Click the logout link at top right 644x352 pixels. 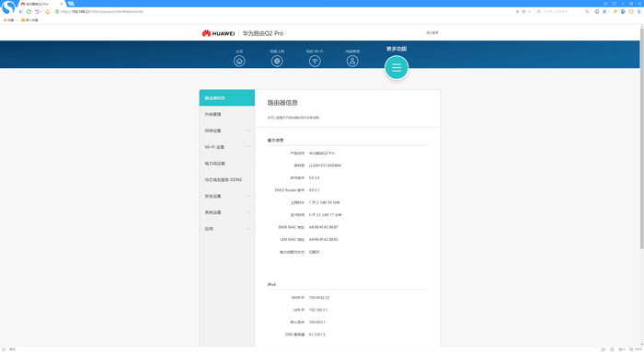(x=432, y=33)
